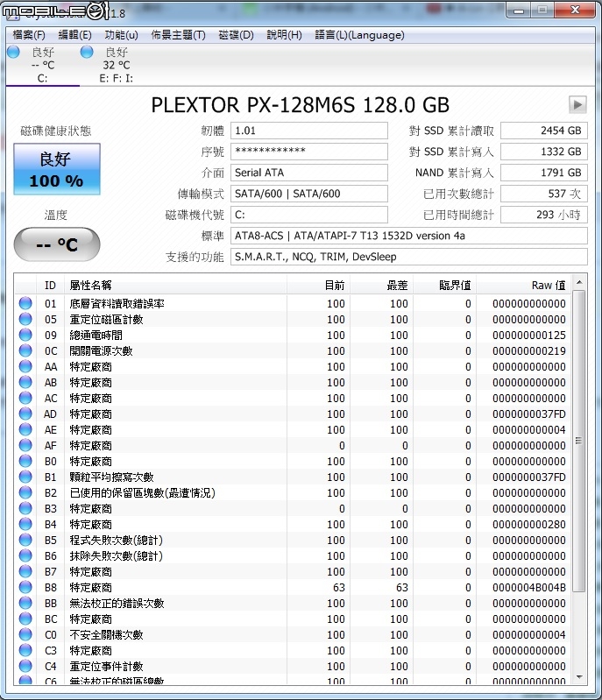
Task: Click the 目前 column header
Action: [x=318, y=286]
